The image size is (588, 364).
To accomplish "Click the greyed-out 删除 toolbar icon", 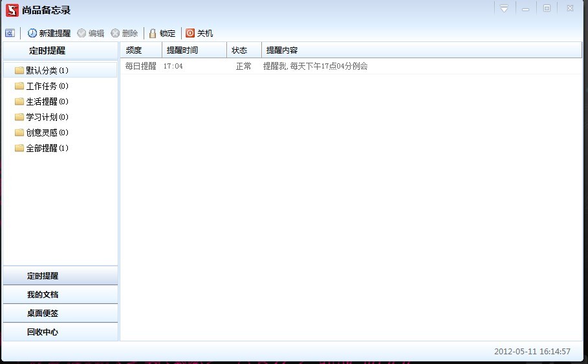I will click(115, 33).
